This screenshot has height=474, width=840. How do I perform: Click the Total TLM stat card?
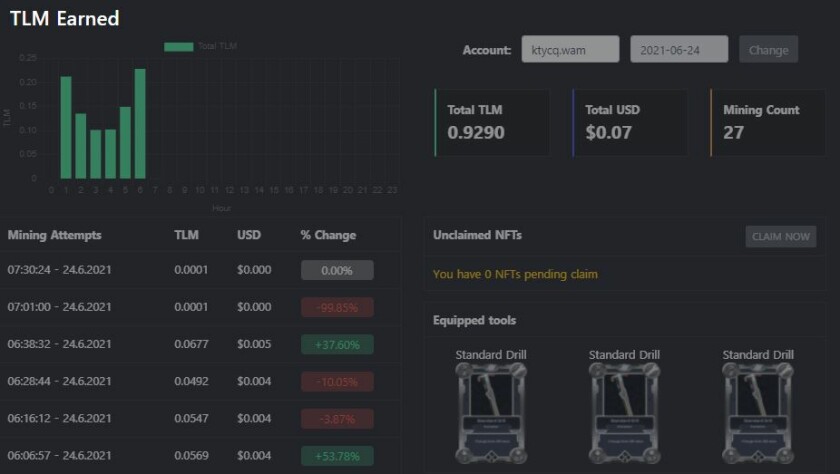(x=492, y=122)
